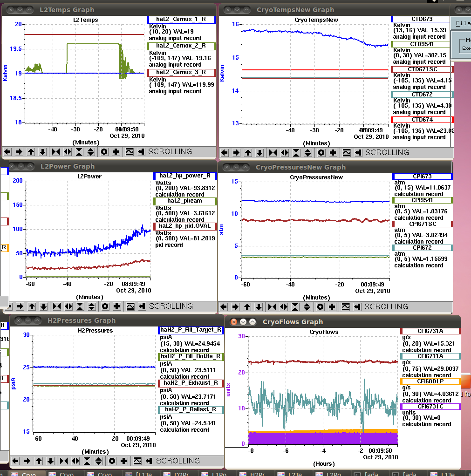Click the circle icon in L2Temps Graph toolbar
Image resolution: width=471 pixels, height=476 pixels.
pyautogui.click(x=104, y=152)
